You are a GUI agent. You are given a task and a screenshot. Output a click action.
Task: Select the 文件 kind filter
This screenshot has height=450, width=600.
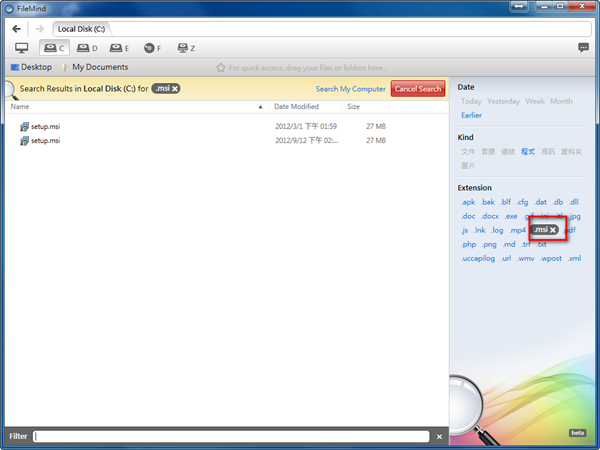468,152
